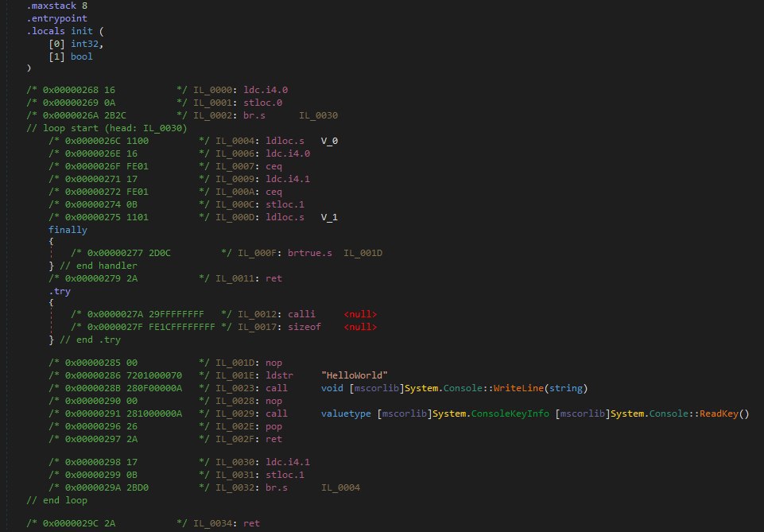This screenshot has width=764, height=532.
Task: Click the "valuetype" keyword
Action: 346,414
